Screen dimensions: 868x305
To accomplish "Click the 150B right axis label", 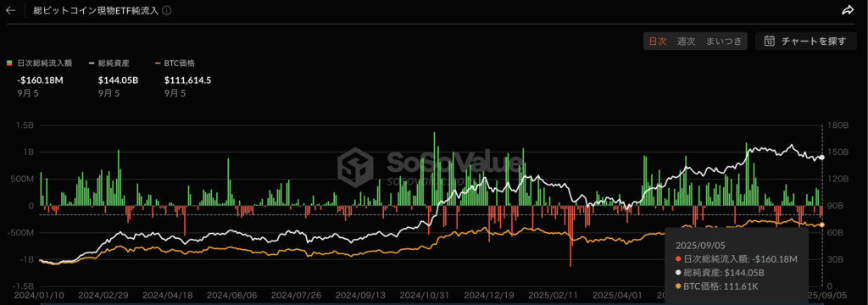I will [838, 152].
